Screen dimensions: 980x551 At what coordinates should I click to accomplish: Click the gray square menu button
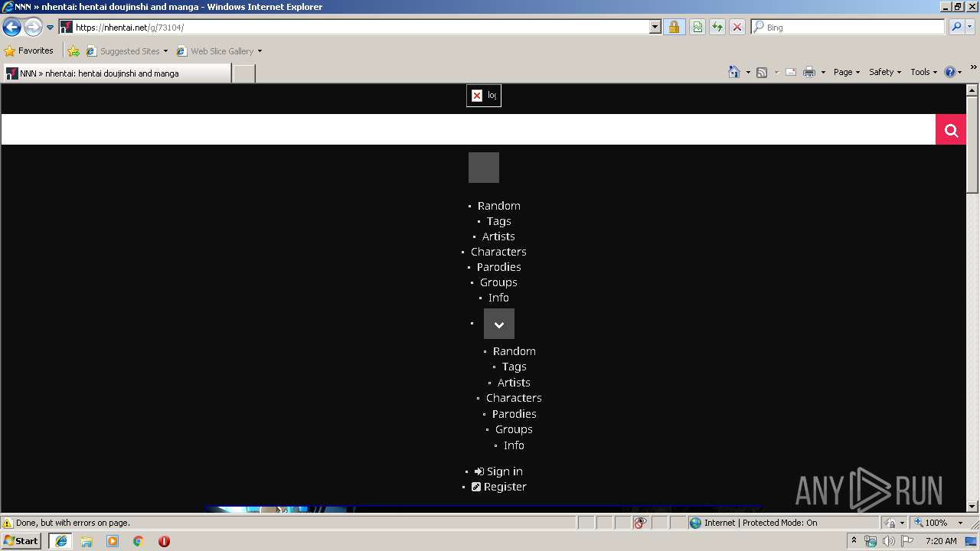484,168
